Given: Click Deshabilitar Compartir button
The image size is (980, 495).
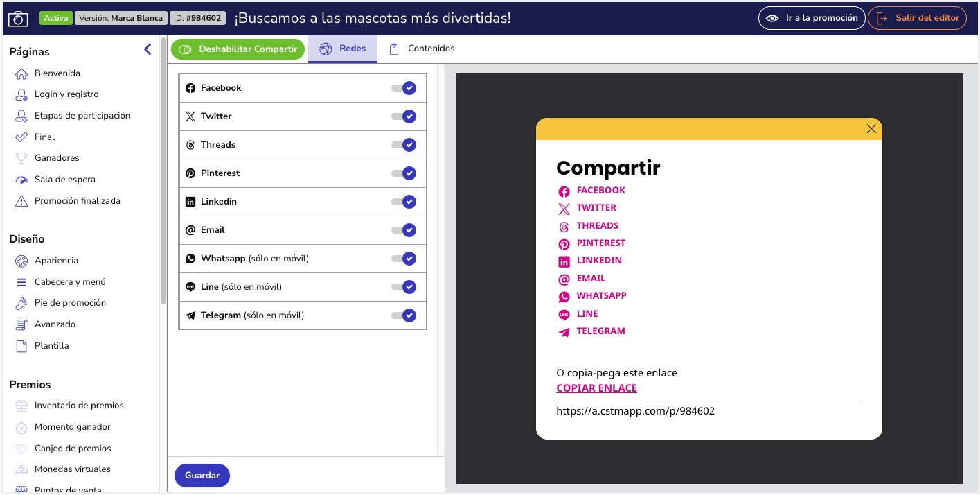Looking at the screenshot, I should [238, 49].
